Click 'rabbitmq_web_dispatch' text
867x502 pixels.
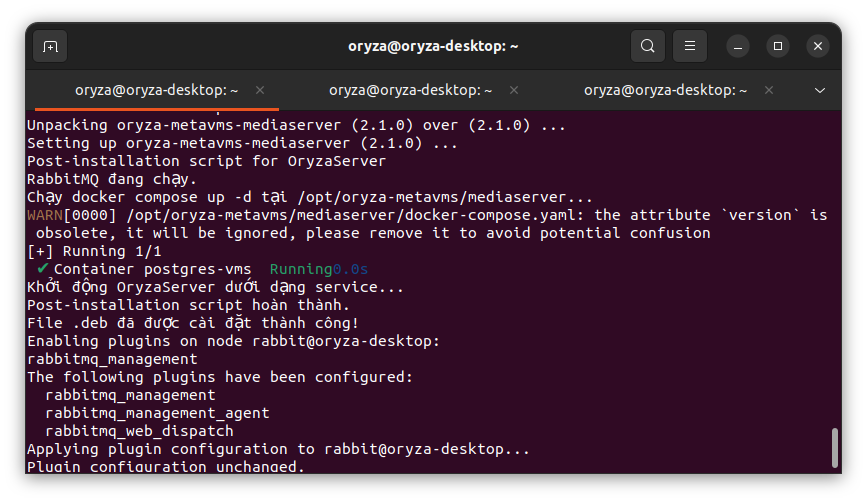pos(139,431)
